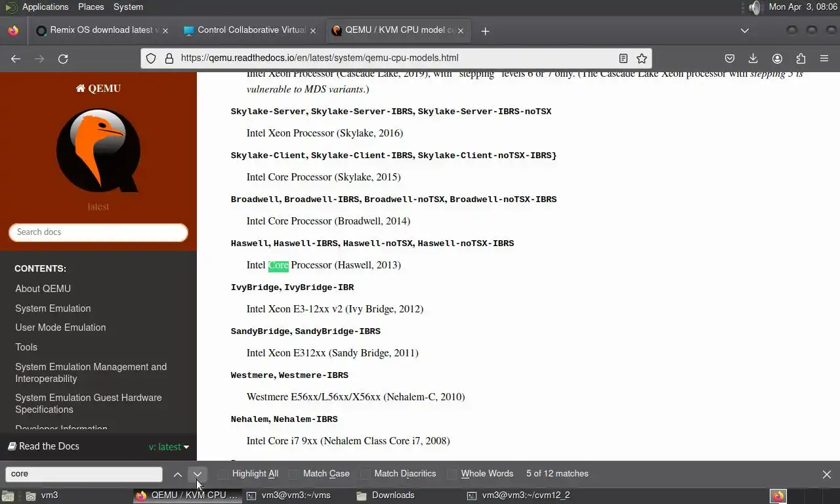Click the 5 of 12 matches status
840x504 pixels.
557,474
